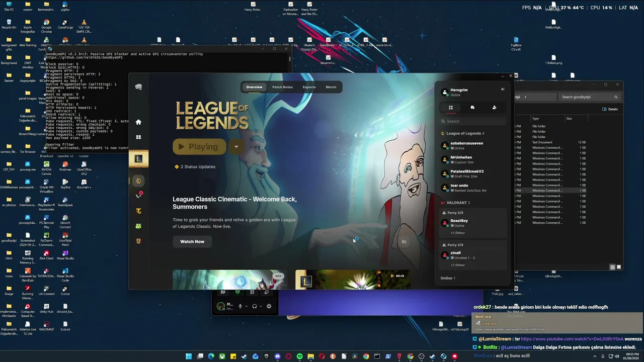Click the Riot fist logo icon
644x362 pixels.
point(138,87)
